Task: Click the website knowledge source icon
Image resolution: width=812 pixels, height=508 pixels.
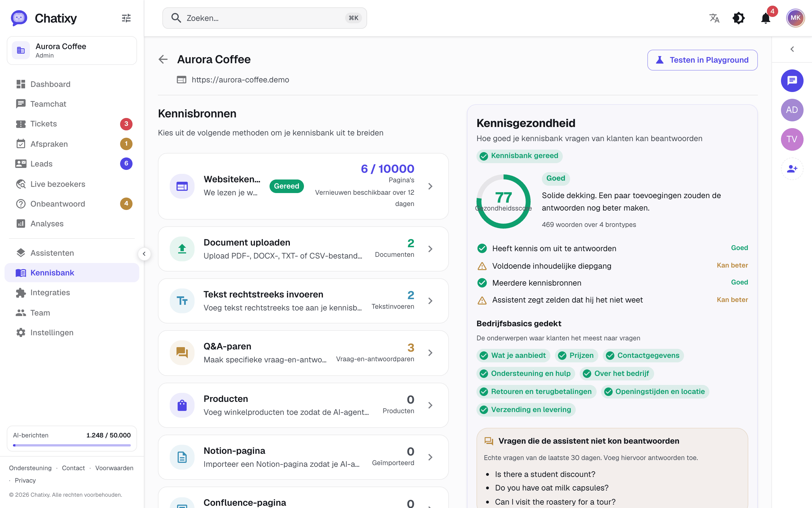Action: click(x=182, y=186)
